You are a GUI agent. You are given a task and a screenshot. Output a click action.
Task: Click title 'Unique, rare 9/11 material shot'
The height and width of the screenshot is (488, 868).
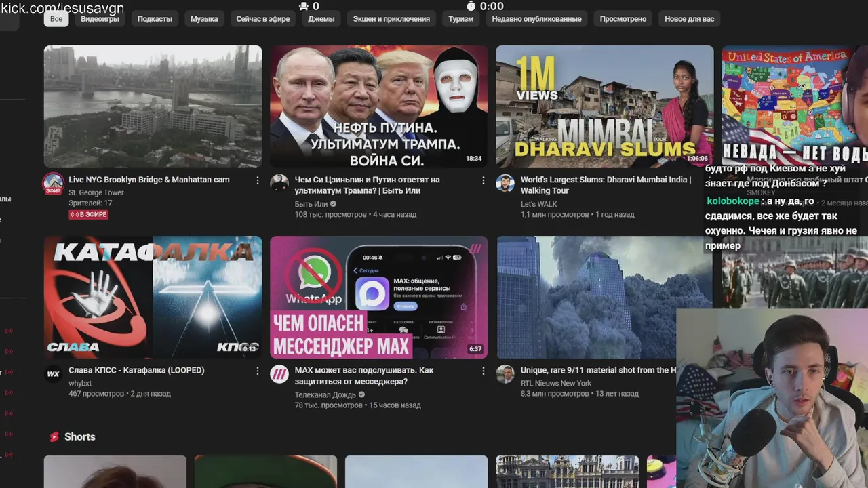(x=599, y=370)
